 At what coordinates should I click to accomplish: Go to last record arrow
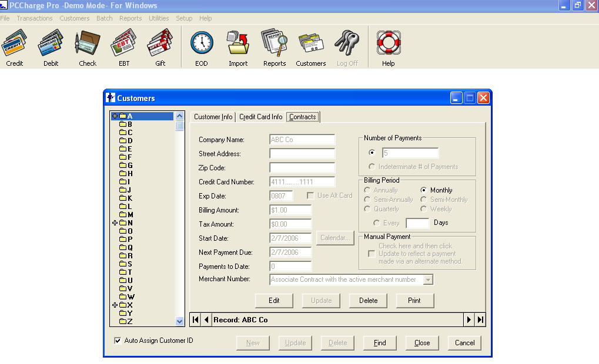pyautogui.click(x=480, y=320)
